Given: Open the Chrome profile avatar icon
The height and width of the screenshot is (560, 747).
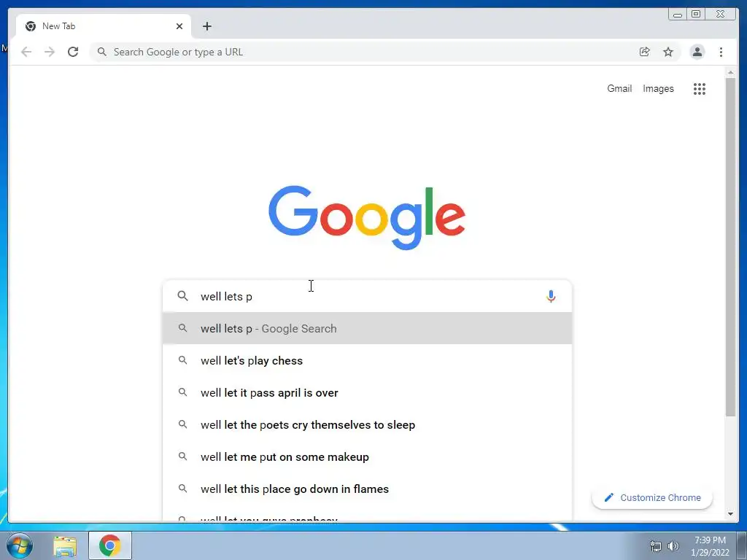Looking at the screenshot, I should point(697,52).
